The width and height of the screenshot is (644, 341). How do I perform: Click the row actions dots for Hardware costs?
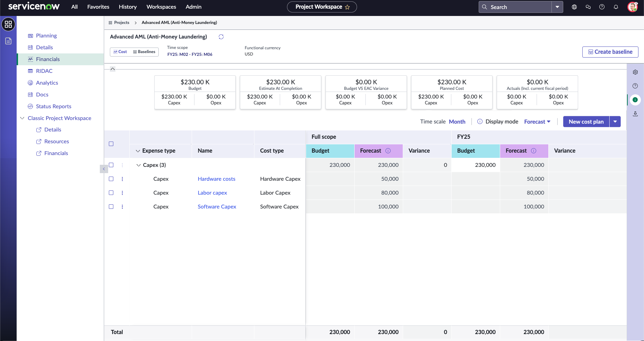coord(122,179)
